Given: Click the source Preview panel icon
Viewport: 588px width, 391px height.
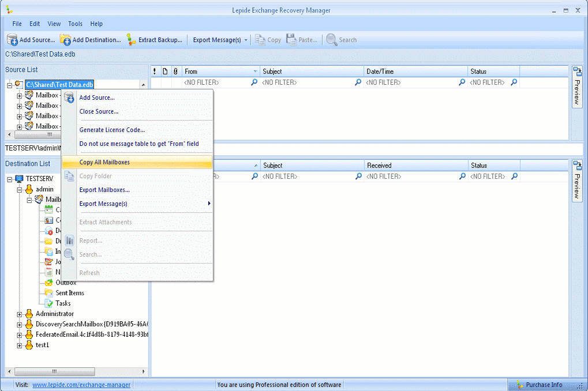Looking at the screenshot, I should tap(577, 72).
